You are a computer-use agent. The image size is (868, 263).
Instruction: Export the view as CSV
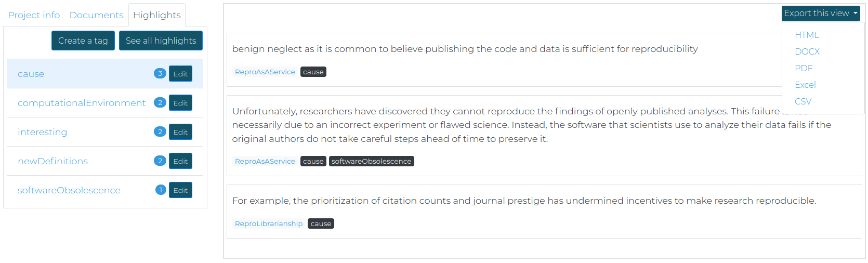(x=803, y=101)
